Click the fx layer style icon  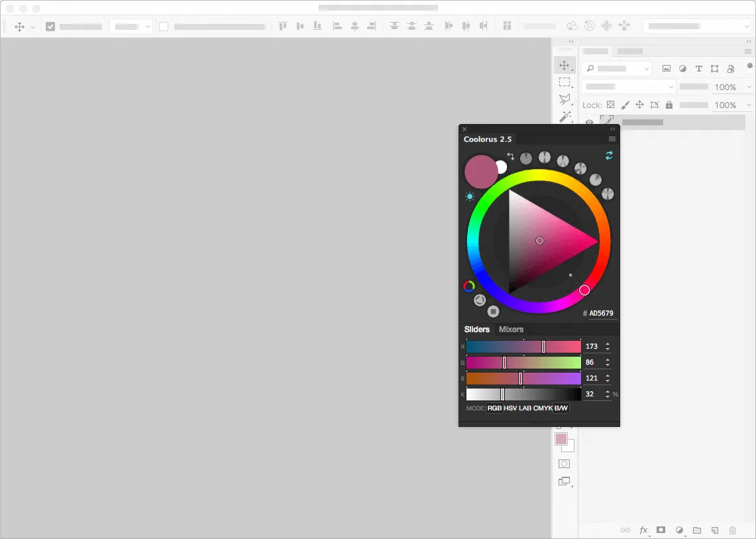643,530
